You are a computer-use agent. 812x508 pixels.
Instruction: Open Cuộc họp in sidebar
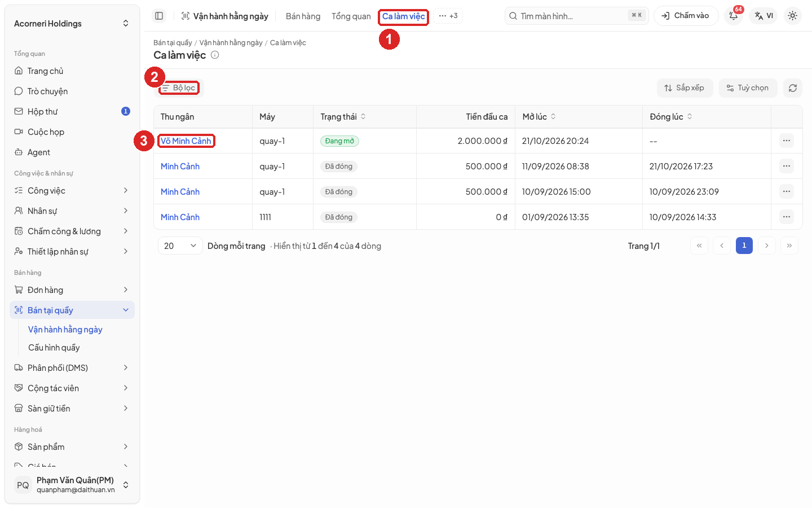click(x=72, y=132)
